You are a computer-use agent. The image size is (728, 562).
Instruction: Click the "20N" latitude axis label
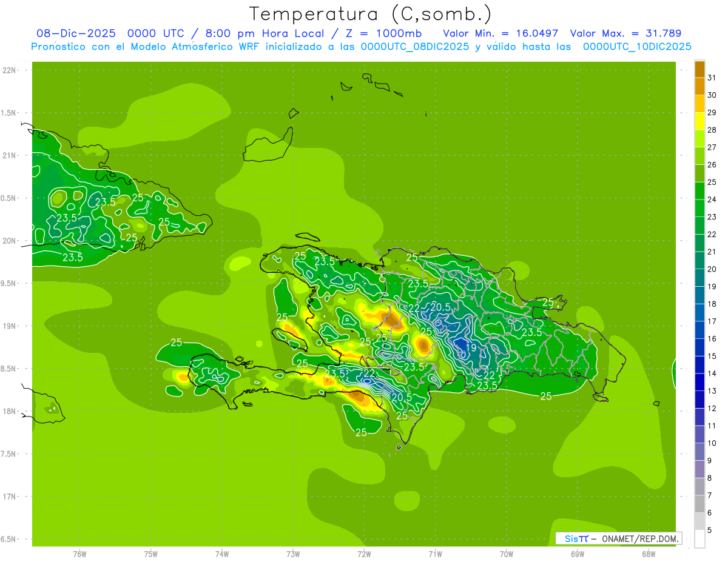[x=8, y=241]
